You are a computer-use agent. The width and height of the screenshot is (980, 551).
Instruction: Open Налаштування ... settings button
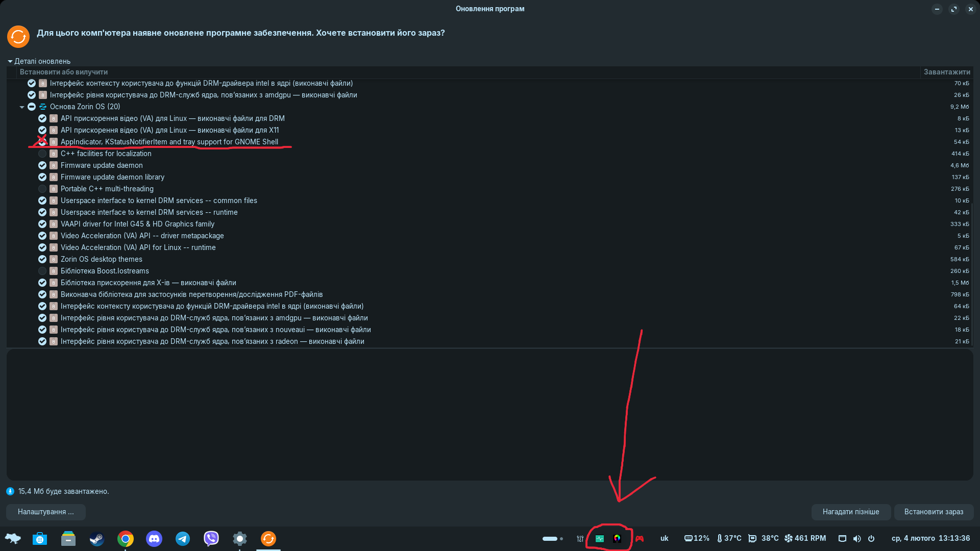(x=45, y=512)
